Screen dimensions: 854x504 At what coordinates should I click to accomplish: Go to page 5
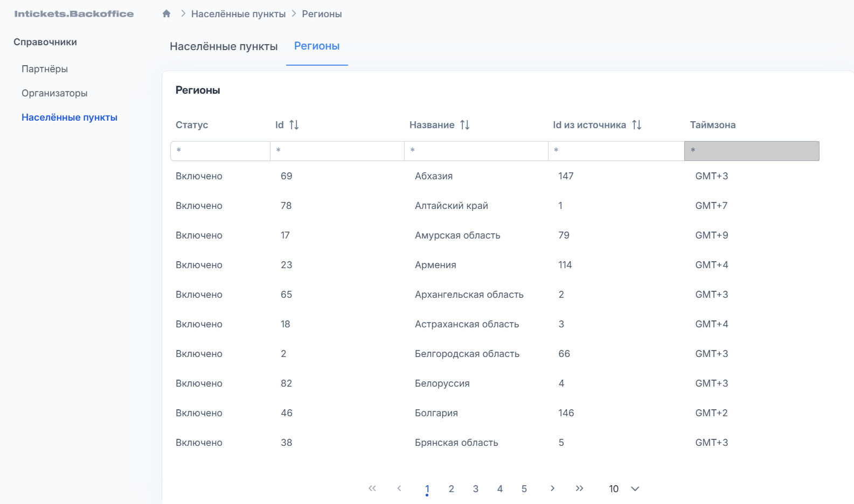pos(524,489)
